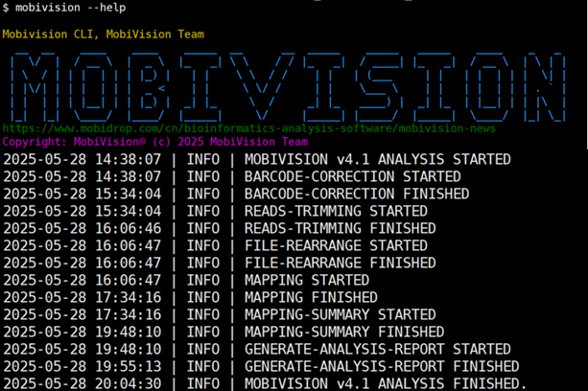Image resolution: width=588 pixels, height=391 pixels.
Task: Select timestamp on the MAPPING-SUMMARY FINISHED line
Action: 82,332
